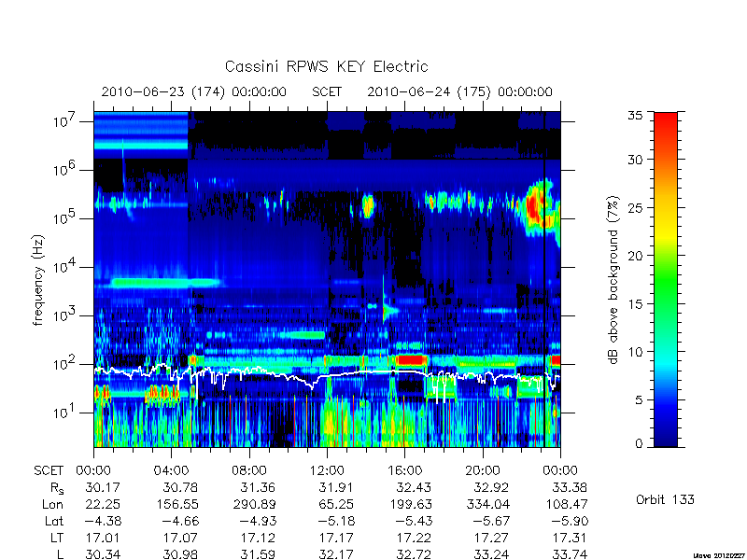This screenshot has height=560, width=747.
Task: Click the Lat row label
Action: point(54,522)
